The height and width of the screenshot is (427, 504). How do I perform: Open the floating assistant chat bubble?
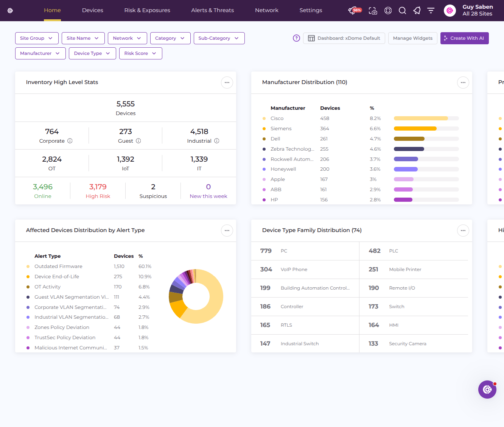[487, 390]
